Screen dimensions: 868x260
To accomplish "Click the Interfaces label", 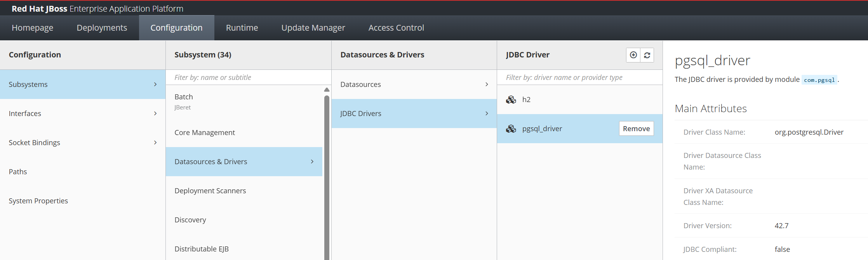I will [25, 113].
